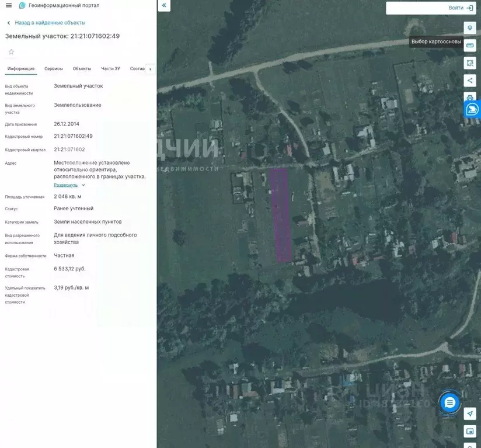Click cadastral quarter link 21:21:071602
This screenshot has width=481, height=448.
[69, 150]
